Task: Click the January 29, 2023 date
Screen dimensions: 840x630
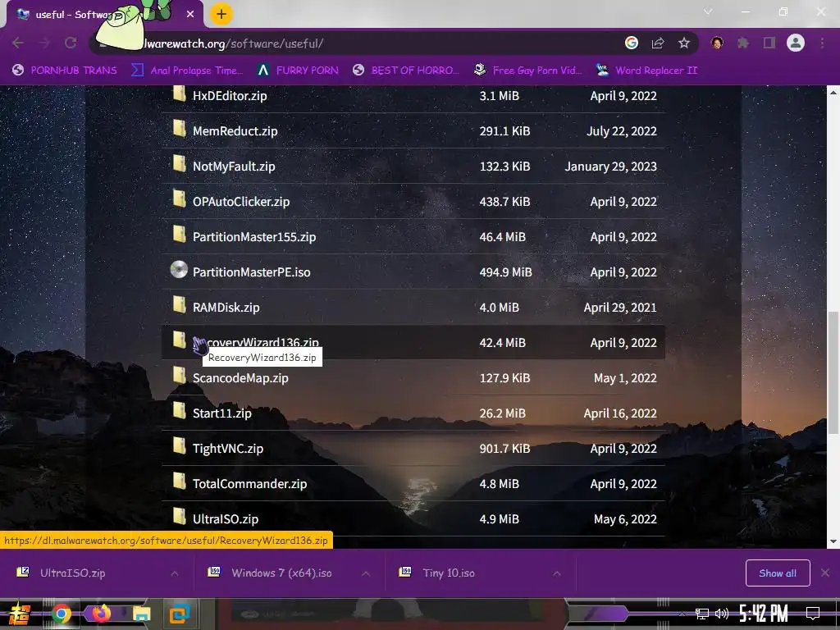Action: point(610,166)
